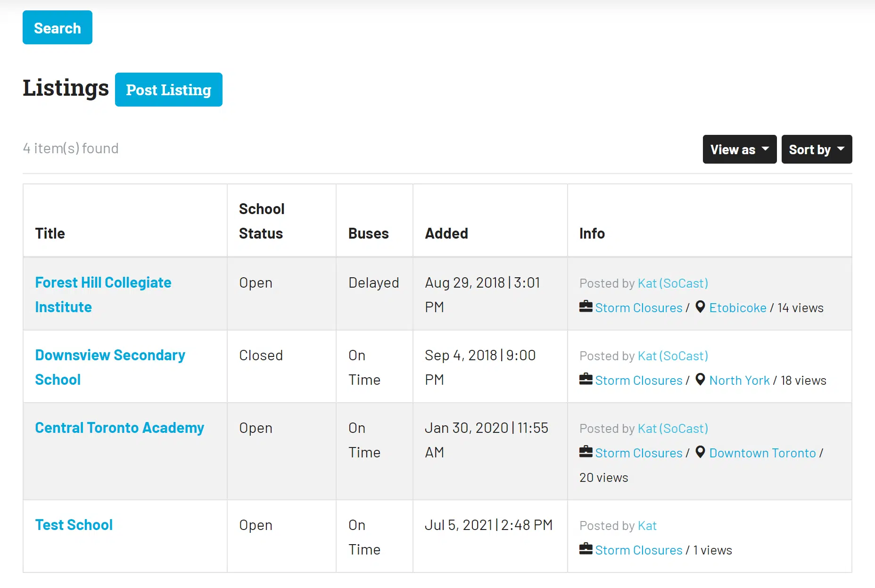The height and width of the screenshot is (588, 875).
Task: Expand the Sort by dropdown
Action: 816,149
